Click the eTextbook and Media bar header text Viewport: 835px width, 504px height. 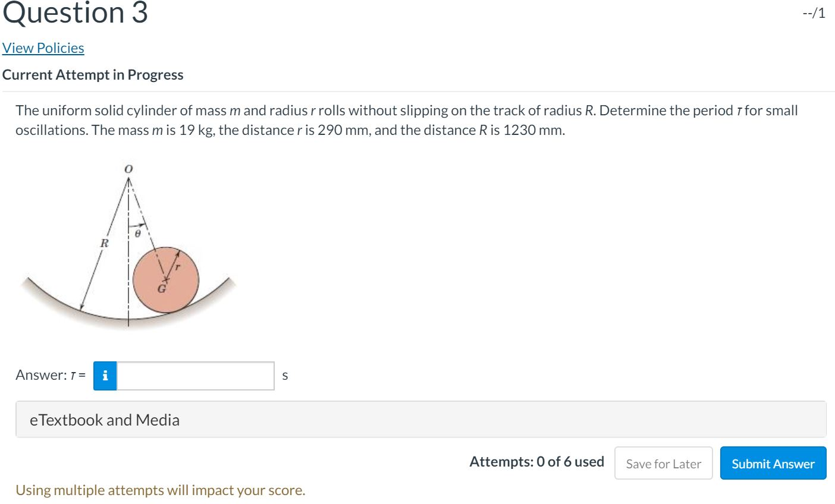tap(104, 420)
